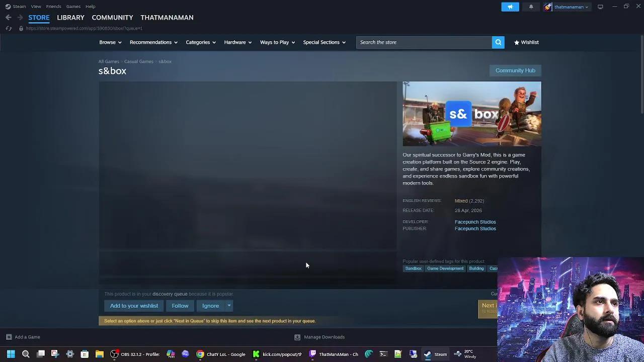Open the Friends menu

53,7
